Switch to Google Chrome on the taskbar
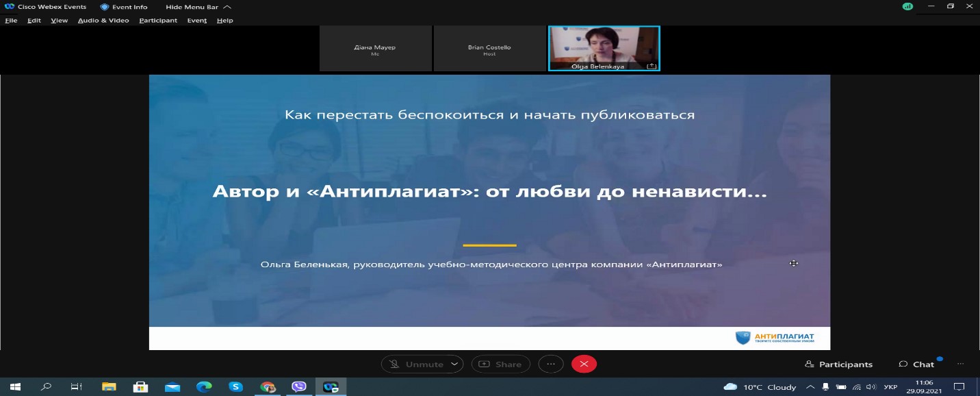980x396 pixels. [x=268, y=387]
